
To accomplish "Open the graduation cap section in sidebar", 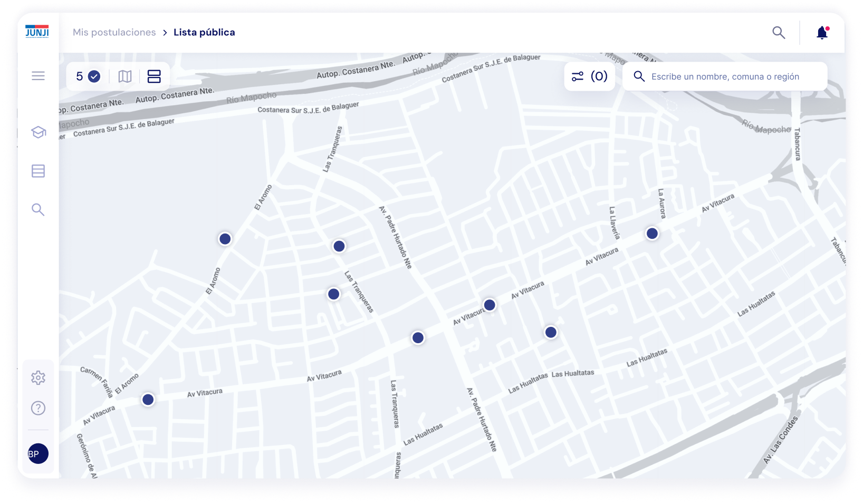I will (38, 132).
